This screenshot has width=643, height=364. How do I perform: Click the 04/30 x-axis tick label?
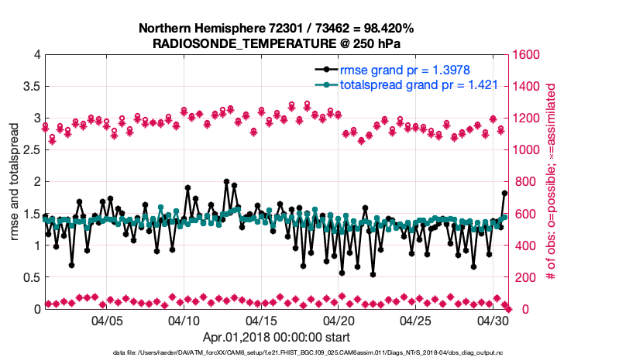[493, 321]
